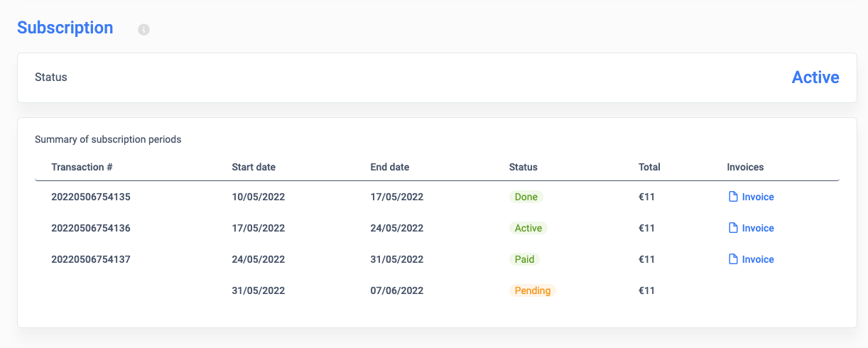Screen dimensions: 868x348
Task: Click the Start date column header
Action: pyautogui.click(x=254, y=167)
